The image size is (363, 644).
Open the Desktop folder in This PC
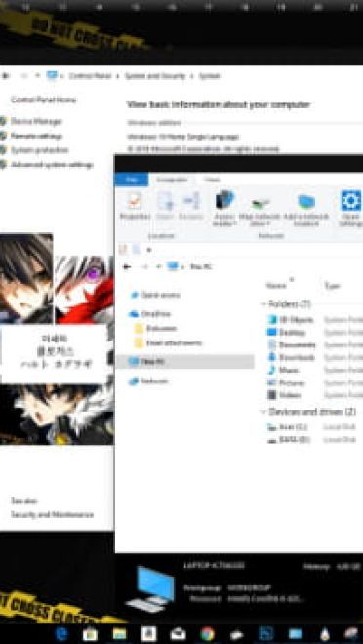point(287,332)
